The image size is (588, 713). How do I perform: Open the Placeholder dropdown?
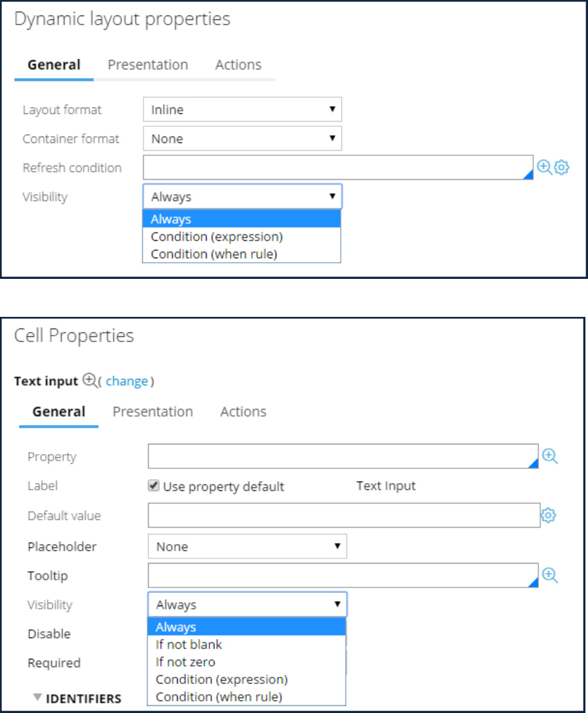pyautogui.click(x=247, y=547)
